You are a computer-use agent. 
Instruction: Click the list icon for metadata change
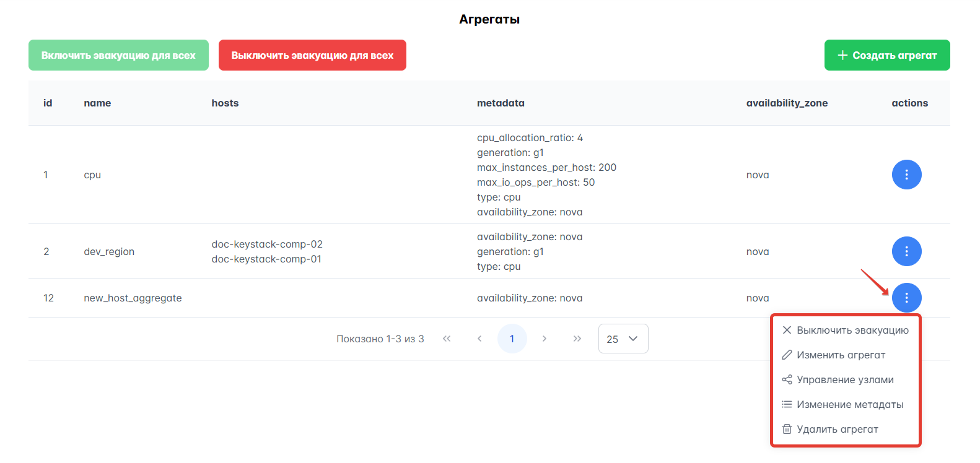pos(787,404)
